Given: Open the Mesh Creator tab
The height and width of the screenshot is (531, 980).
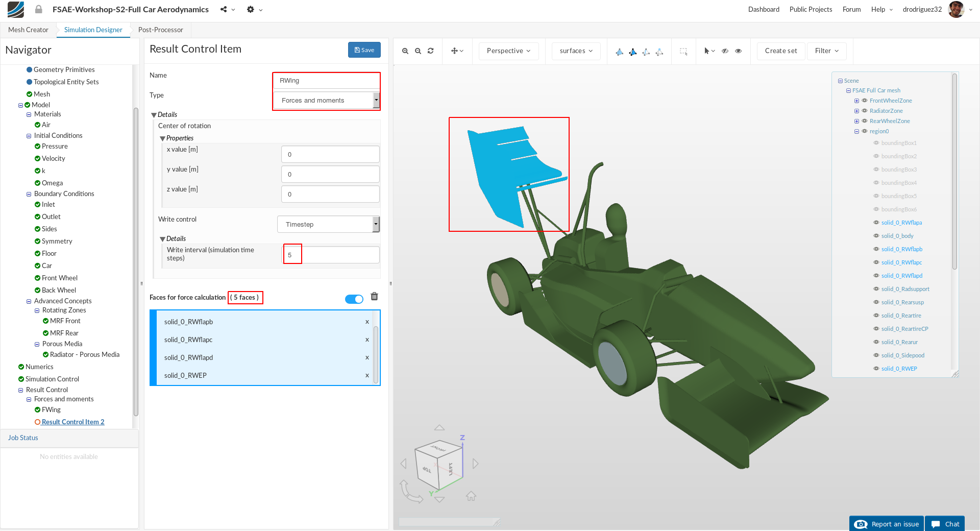Looking at the screenshot, I should tap(27, 30).
